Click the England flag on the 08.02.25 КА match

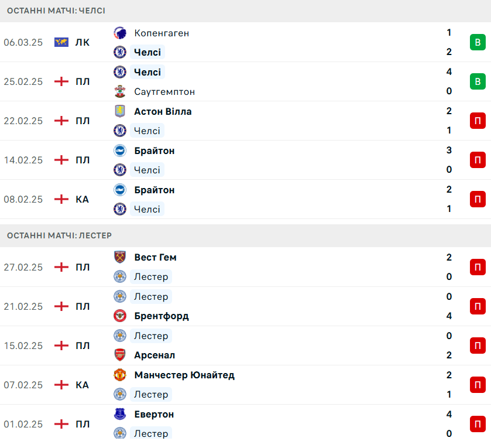pyautogui.click(x=61, y=199)
